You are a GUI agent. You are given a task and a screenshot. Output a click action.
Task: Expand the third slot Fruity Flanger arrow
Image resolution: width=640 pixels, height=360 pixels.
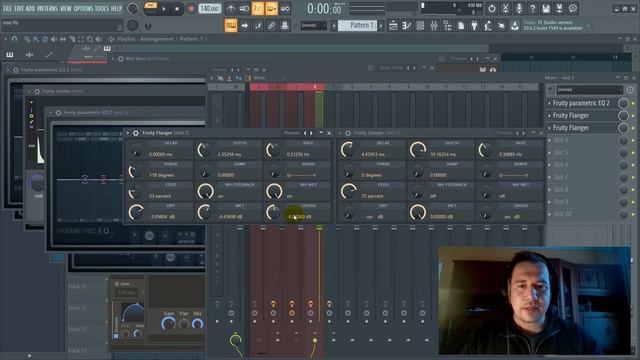coord(549,128)
